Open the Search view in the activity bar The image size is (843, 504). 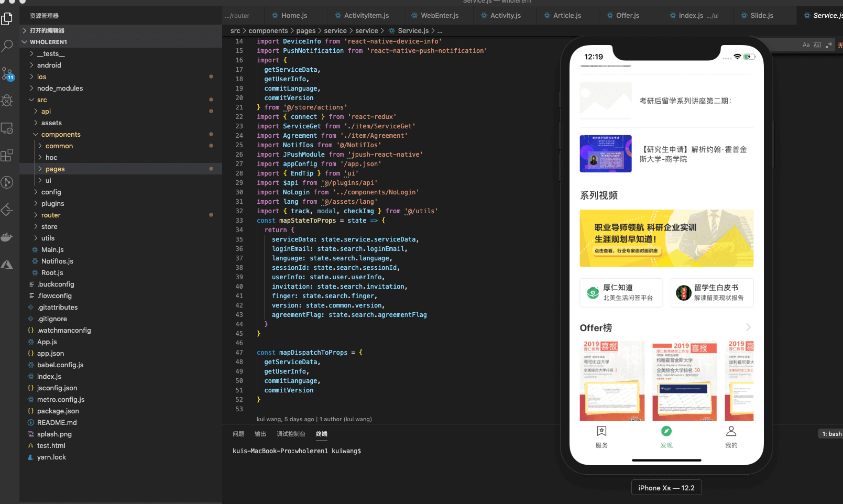pos(7,46)
